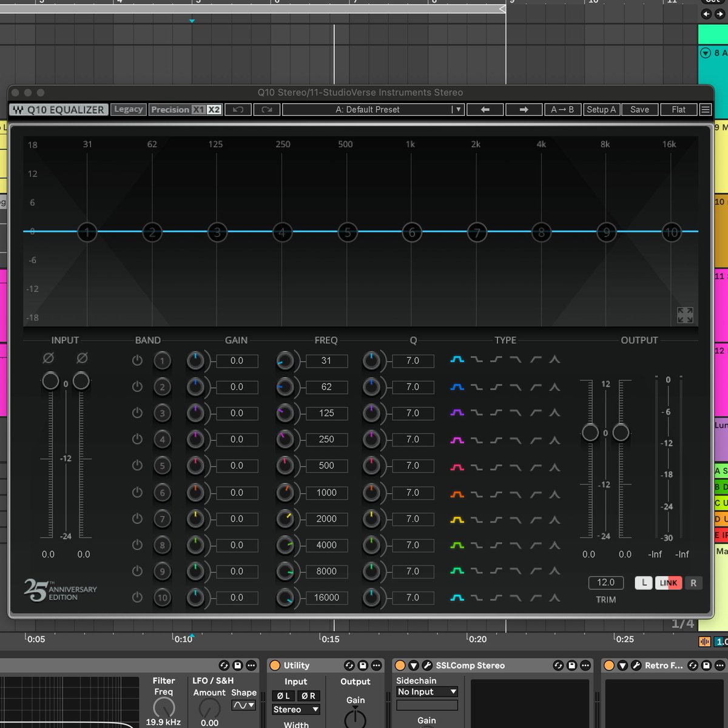
Task: Toggle Utility device activator
Action: 275,666
